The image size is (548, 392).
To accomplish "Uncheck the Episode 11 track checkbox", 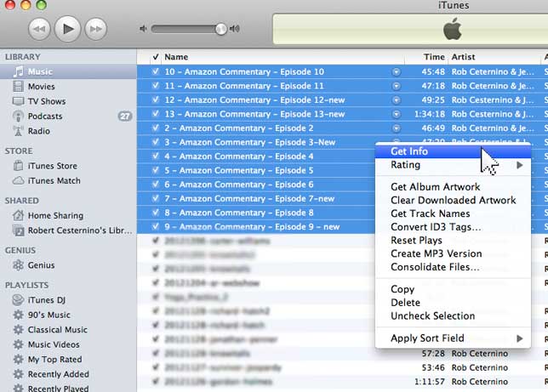I will click(156, 86).
